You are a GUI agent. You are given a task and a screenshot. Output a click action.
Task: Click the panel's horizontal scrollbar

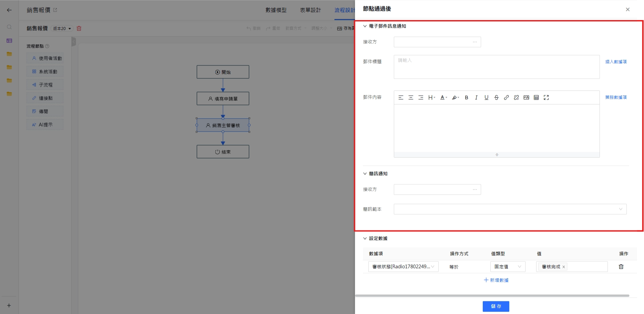click(x=492, y=295)
